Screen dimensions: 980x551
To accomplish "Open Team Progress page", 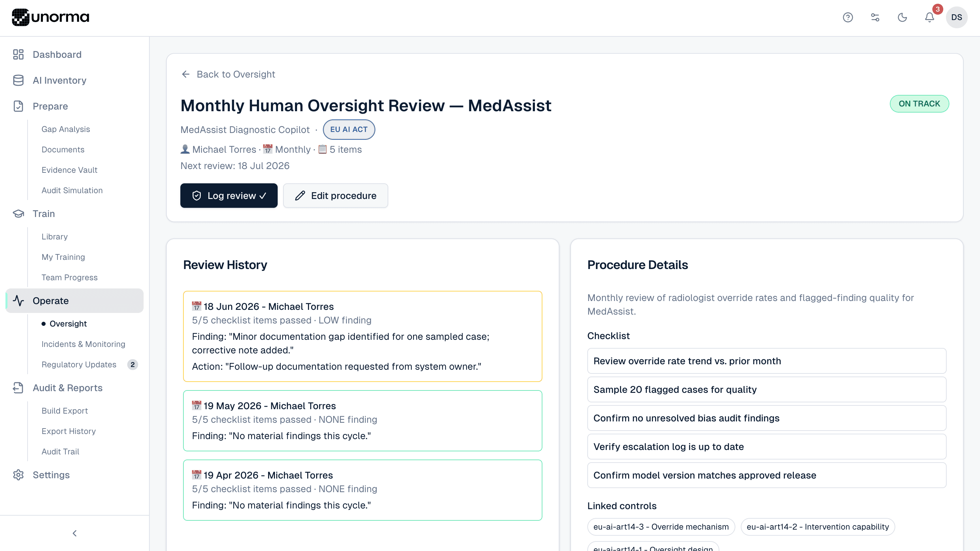I will click(69, 278).
